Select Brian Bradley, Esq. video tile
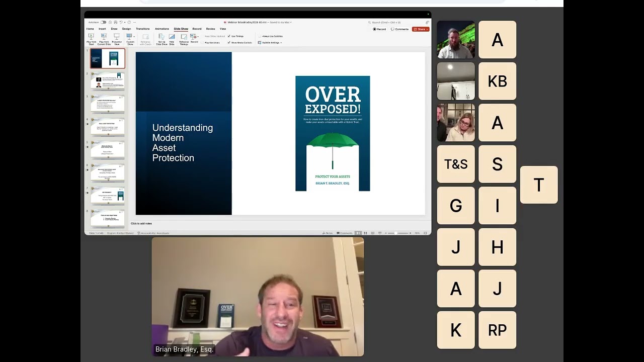Viewport: 644px width, 362px height. coord(258,297)
